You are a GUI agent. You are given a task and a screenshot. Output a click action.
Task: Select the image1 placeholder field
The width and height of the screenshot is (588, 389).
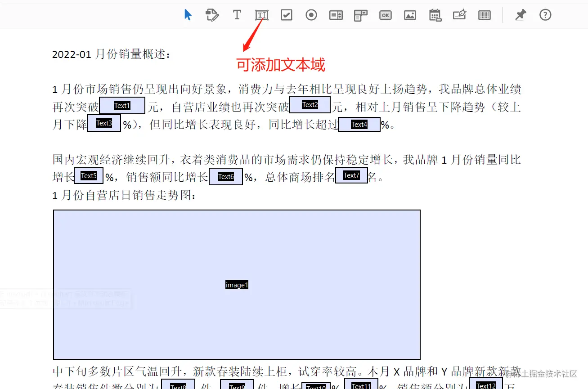(237, 284)
